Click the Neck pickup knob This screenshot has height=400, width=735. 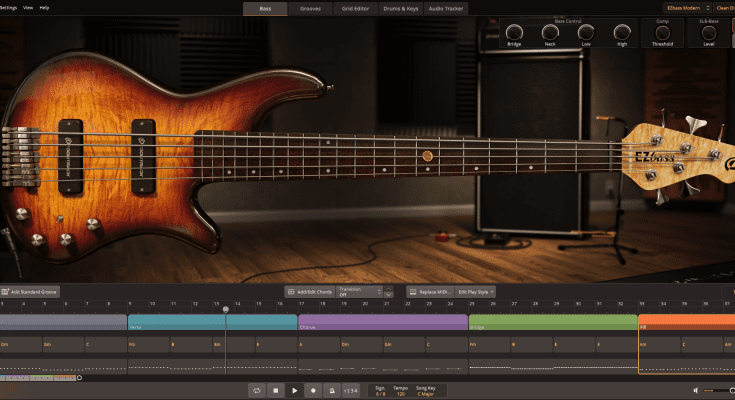550,32
